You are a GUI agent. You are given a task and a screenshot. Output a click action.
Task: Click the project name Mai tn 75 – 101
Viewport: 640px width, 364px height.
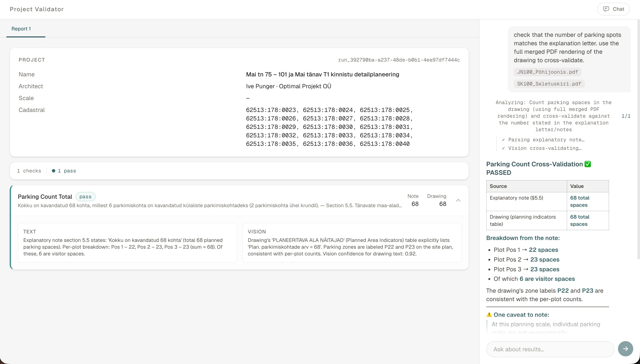[322, 74]
